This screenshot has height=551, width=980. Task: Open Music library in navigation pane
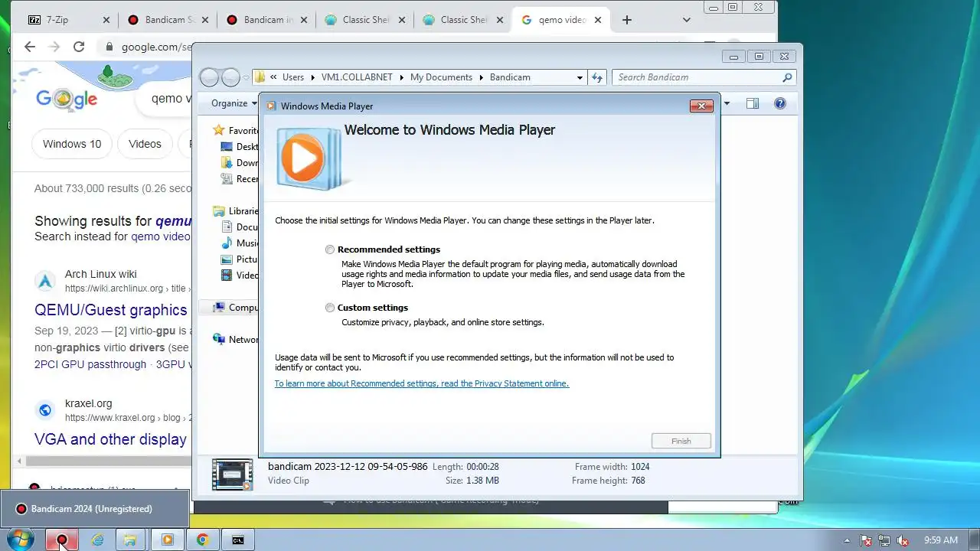tap(240, 243)
